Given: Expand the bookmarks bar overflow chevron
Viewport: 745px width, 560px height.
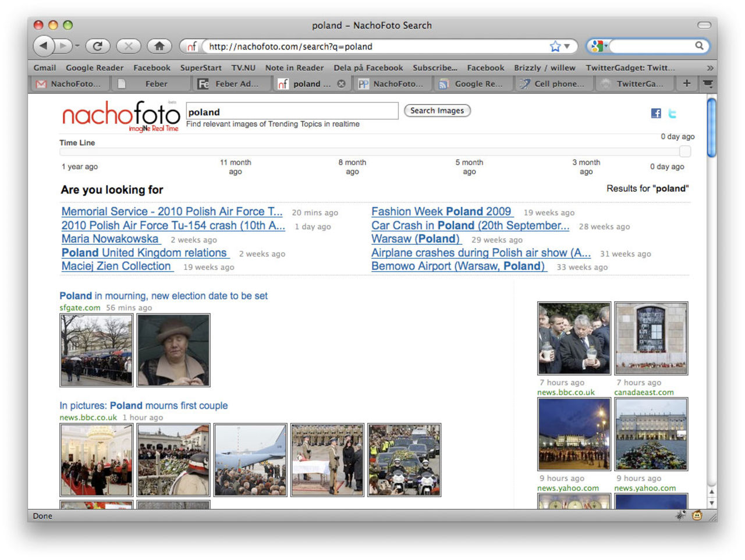Looking at the screenshot, I should point(709,68).
